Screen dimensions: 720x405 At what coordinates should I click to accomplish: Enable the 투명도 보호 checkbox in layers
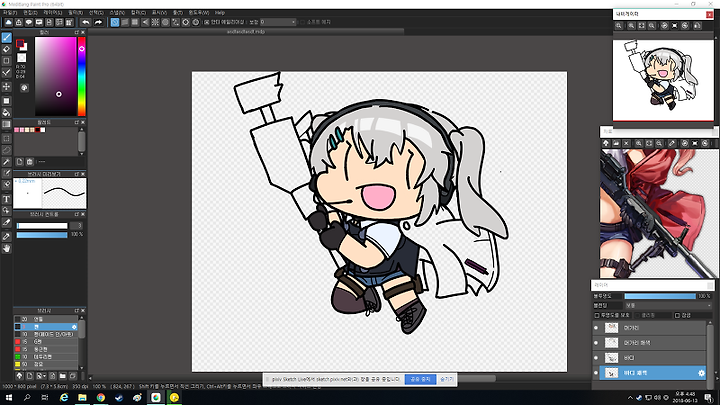597,315
